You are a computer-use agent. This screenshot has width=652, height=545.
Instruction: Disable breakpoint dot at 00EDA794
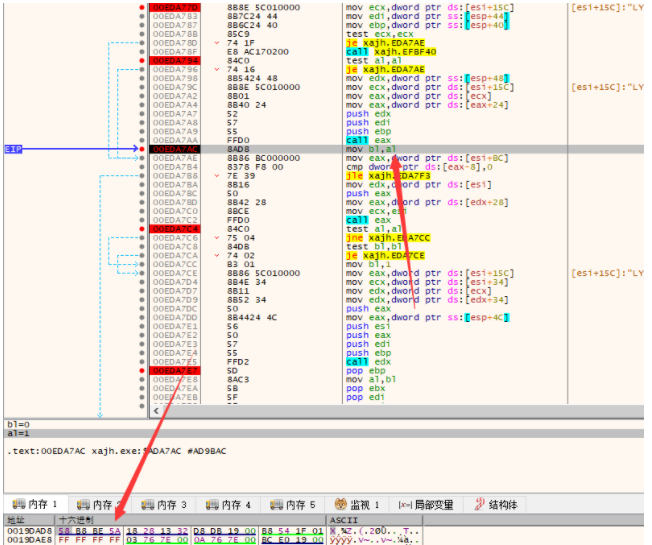(142, 61)
